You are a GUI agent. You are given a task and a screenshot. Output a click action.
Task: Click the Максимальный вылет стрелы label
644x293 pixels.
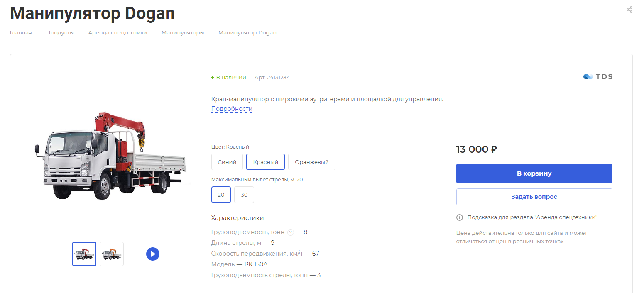pos(257,180)
